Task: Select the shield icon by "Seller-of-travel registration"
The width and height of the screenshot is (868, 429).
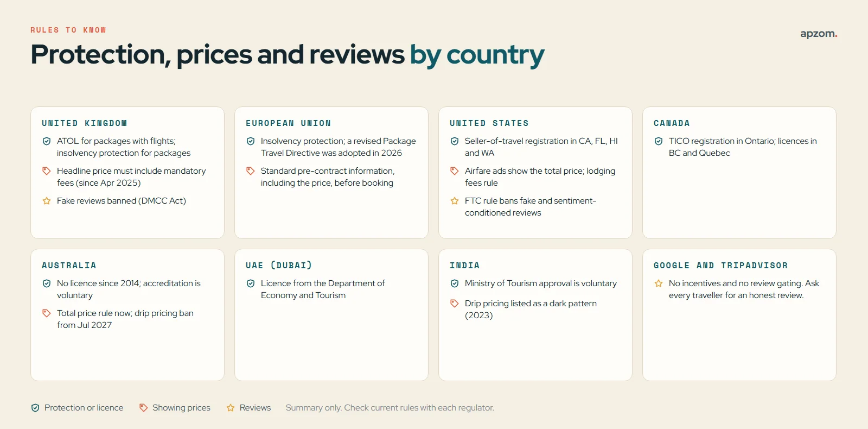Action: [455, 141]
